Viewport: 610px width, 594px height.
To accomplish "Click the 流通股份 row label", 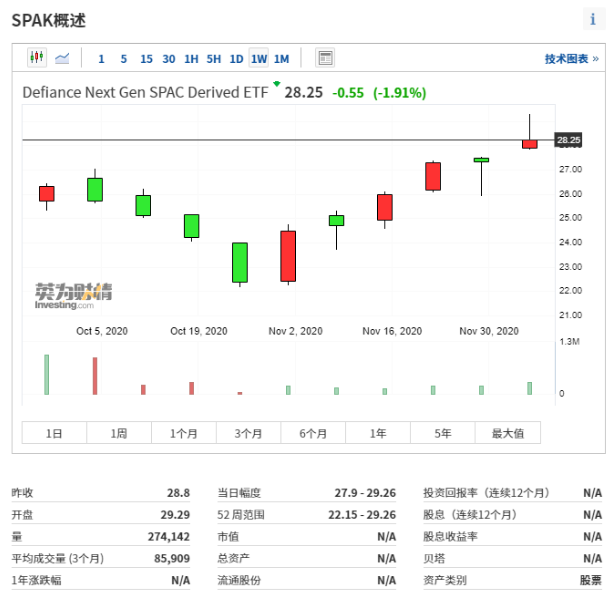I will pyautogui.click(x=239, y=580).
